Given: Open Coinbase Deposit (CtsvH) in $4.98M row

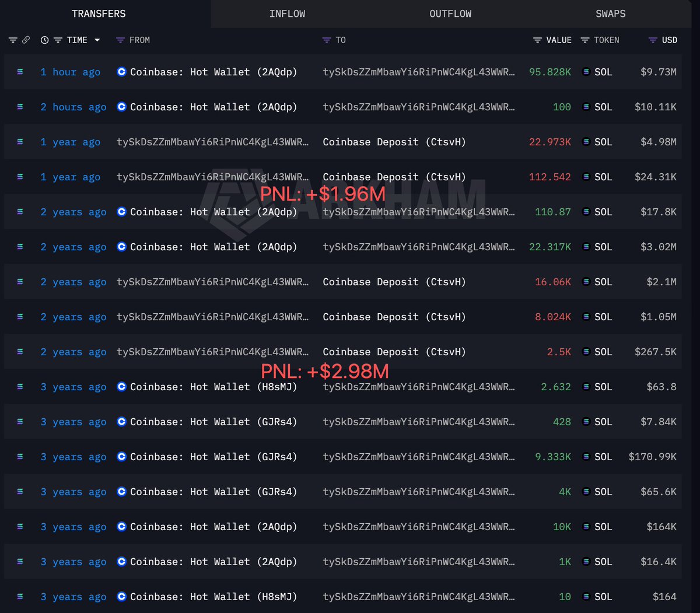Looking at the screenshot, I should [x=394, y=142].
